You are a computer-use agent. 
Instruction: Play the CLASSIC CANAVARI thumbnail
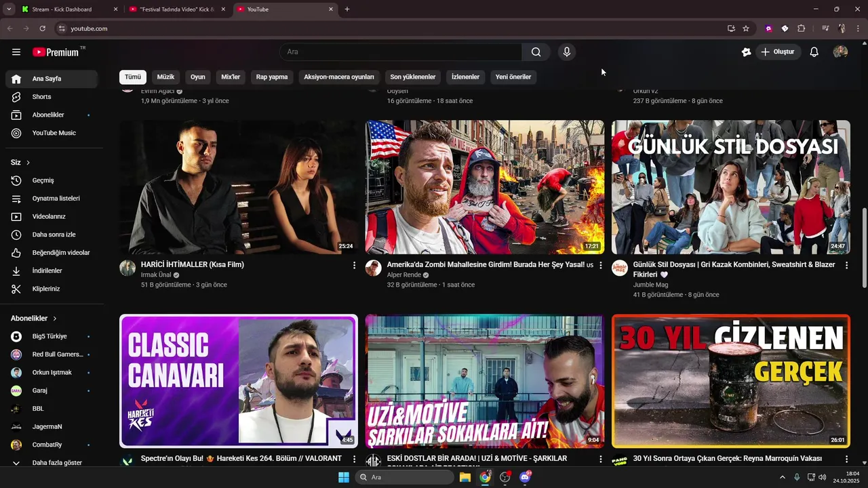click(x=239, y=381)
